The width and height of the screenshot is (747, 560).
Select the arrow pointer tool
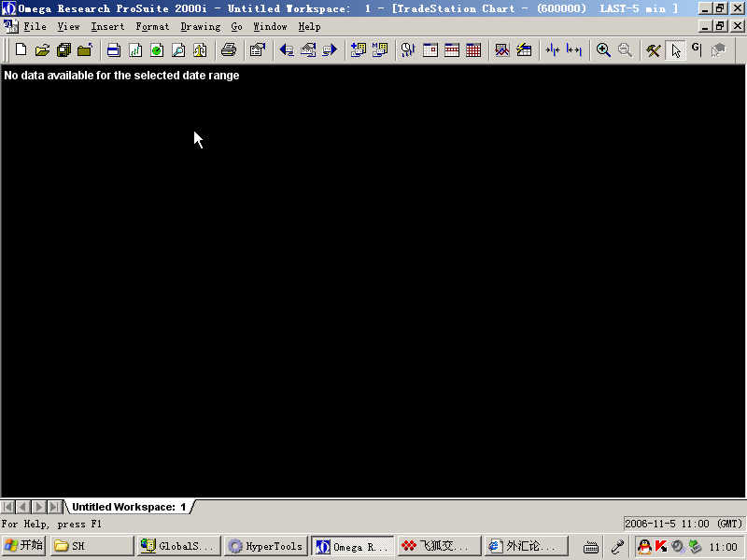(x=675, y=50)
